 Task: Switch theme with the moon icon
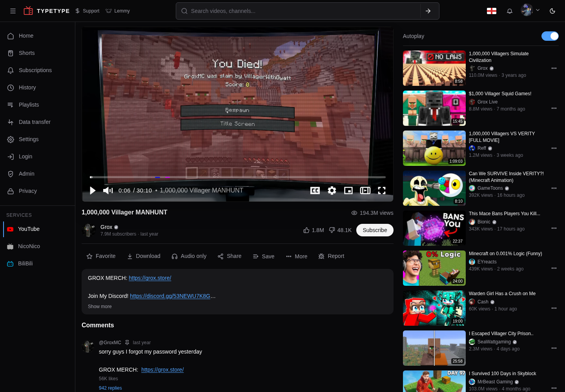tap(552, 11)
